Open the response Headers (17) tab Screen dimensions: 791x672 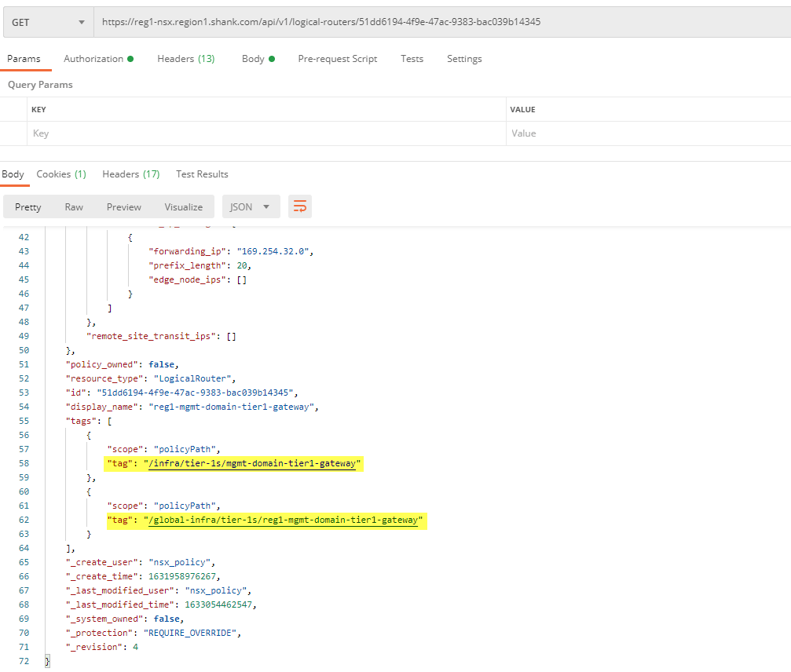tap(130, 174)
